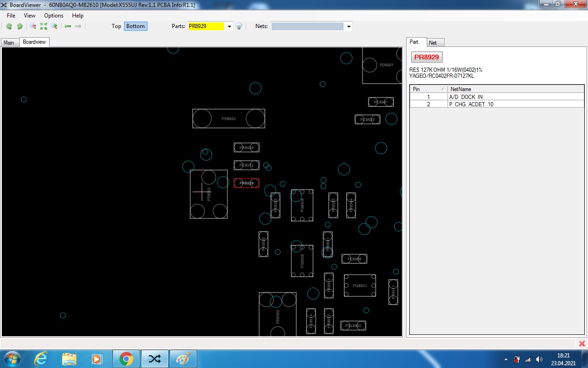Screen dimensions: 588x368
Task: Select component PC8908 on the board
Action: point(354,259)
